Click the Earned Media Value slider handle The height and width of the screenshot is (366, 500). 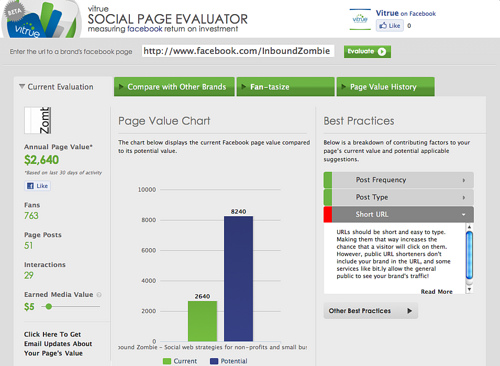[x=49, y=306]
